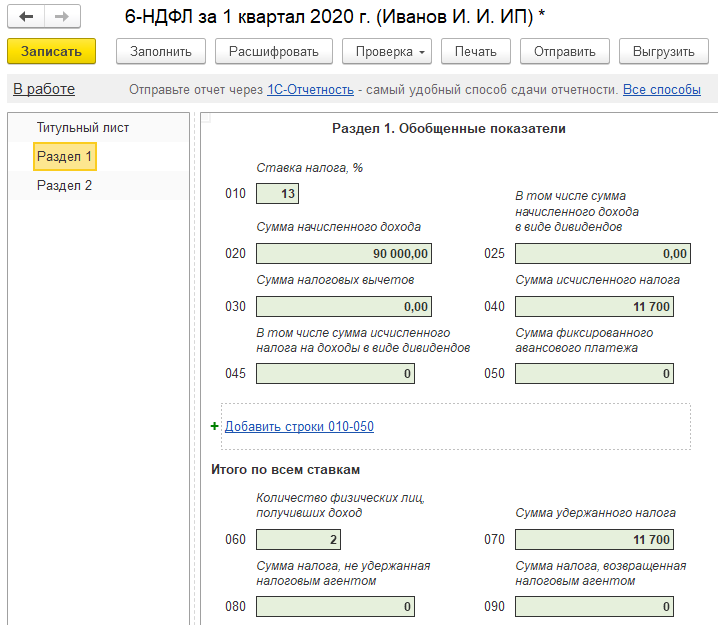Click the Отправить button
Viewport: 718px width, 625px height.
[x=565, y=51]
